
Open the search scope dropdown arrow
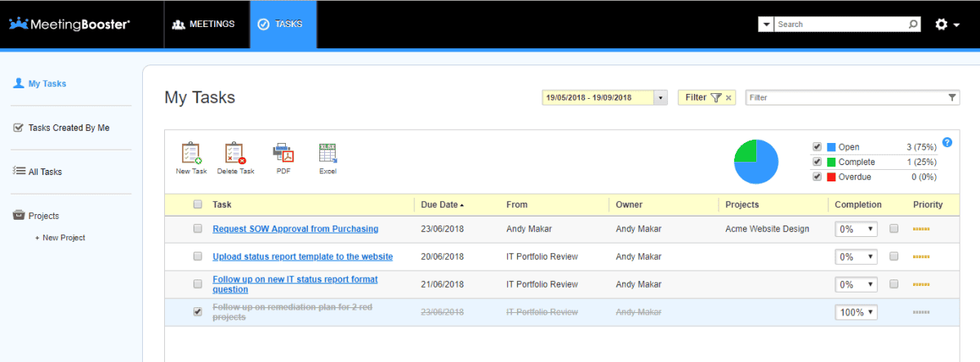click(766, 25)
